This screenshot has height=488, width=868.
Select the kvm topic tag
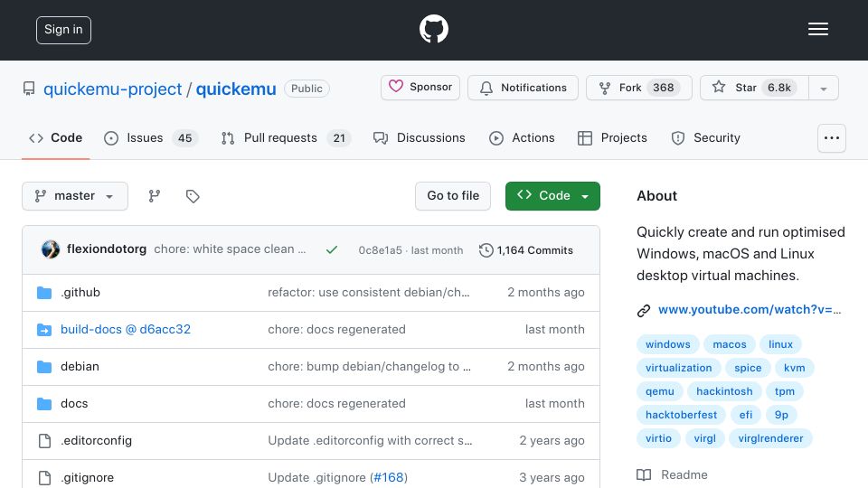795,368
